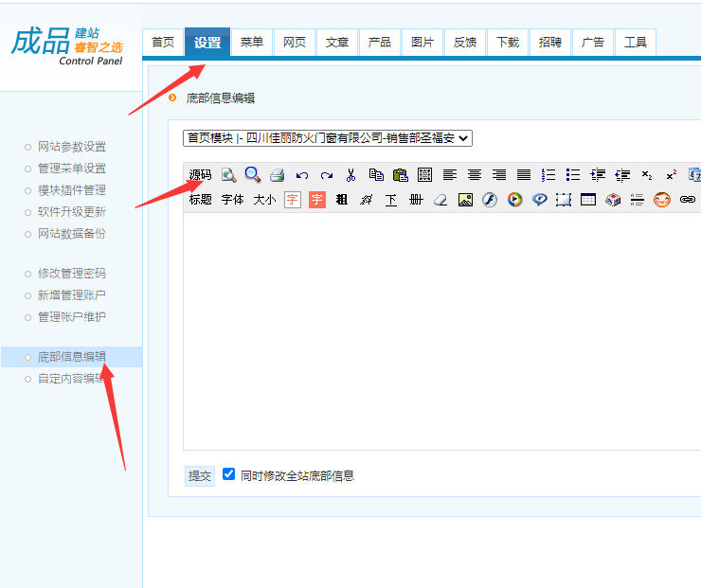The height and width of the screenshot is (588, 701).
Task: Open the 文章 tab
Action: (x=336, y=43)
